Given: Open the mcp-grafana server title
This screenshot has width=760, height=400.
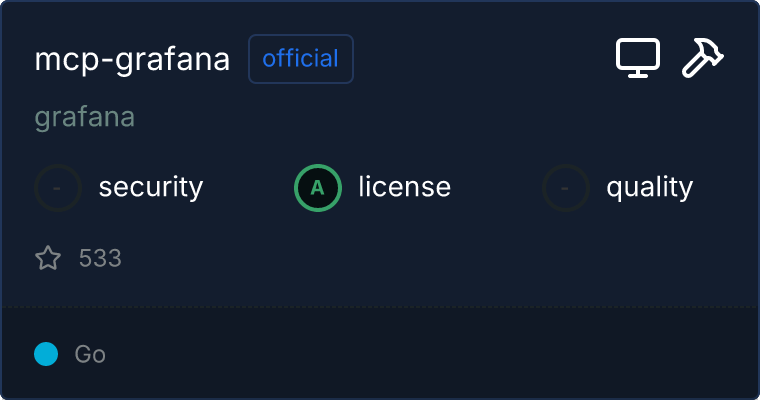Looking at the screenshot, I should [132, 59].
